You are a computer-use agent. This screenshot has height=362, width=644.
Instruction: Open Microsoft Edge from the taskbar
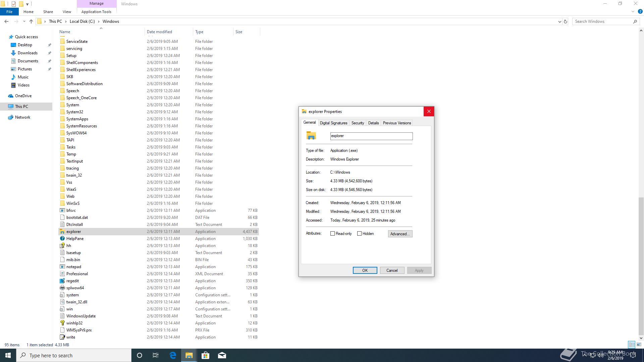point(173,355)
